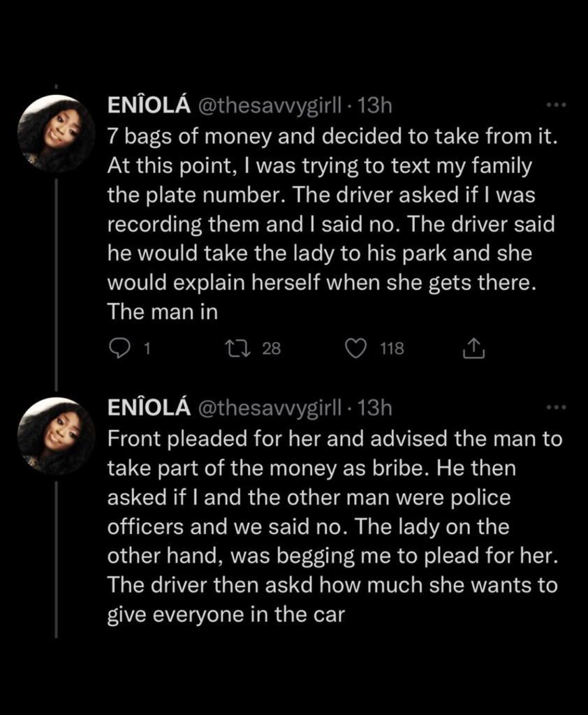The image size is (588, 715).
Task: Click the reply count of 1
Action: [x=146, y=348]
